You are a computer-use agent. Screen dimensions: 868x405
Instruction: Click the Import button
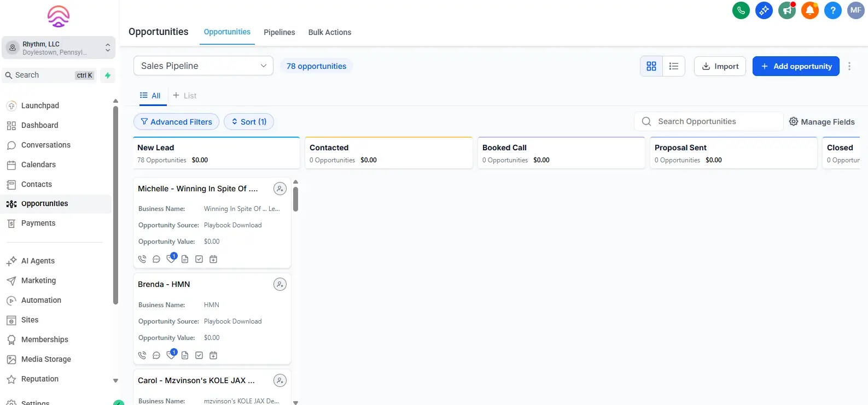(x=720, y=66)
